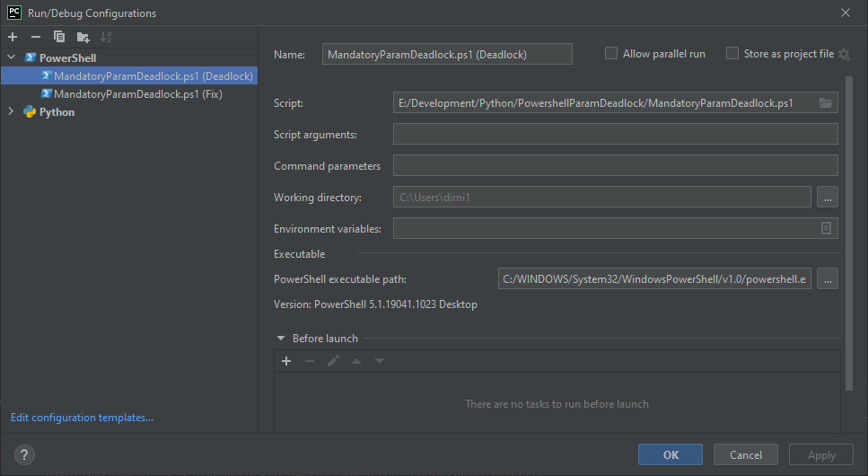The height and width of the screenshot is (476, 868).
Task: Click the vertical scrollbar of settings panel
Action: tap(849, 233)
